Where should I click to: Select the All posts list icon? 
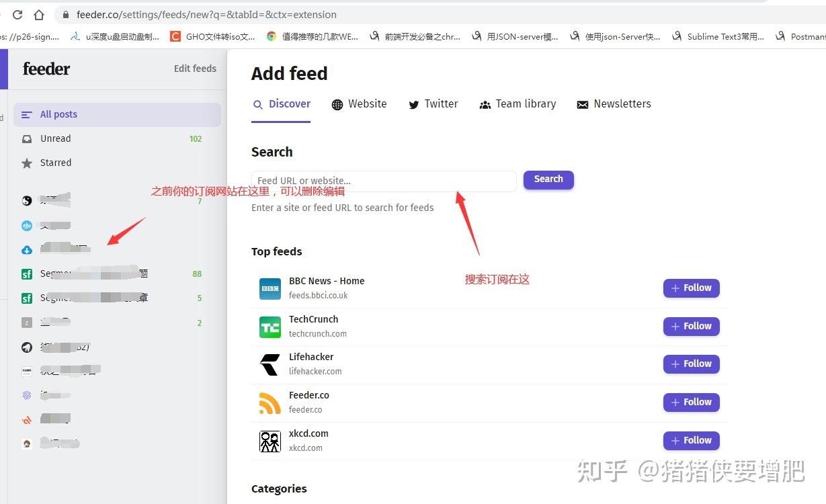(26, 114)
